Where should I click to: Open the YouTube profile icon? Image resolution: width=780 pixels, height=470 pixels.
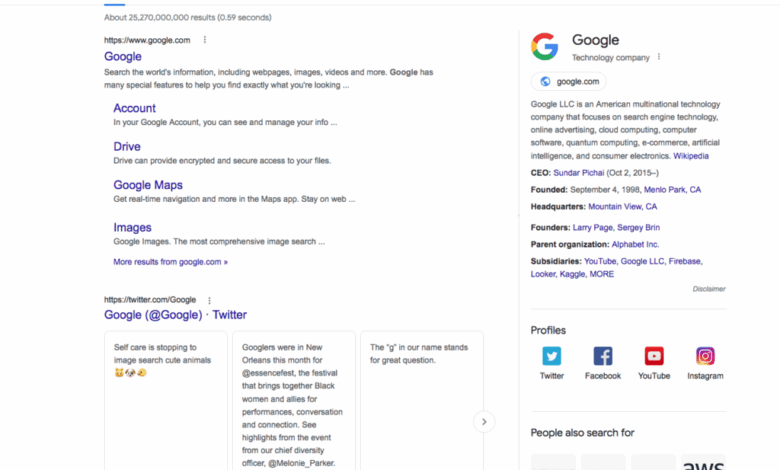(x=654, y=356)
